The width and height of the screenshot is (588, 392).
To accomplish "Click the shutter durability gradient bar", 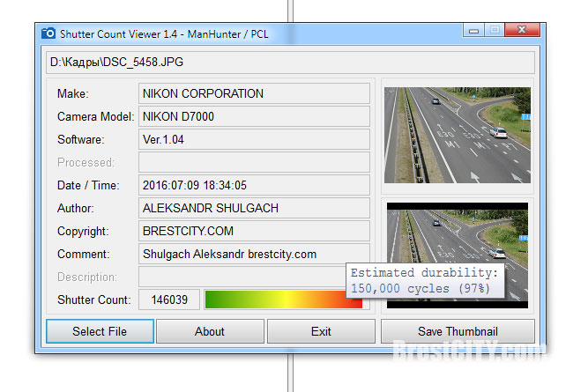I will point(284,300).
